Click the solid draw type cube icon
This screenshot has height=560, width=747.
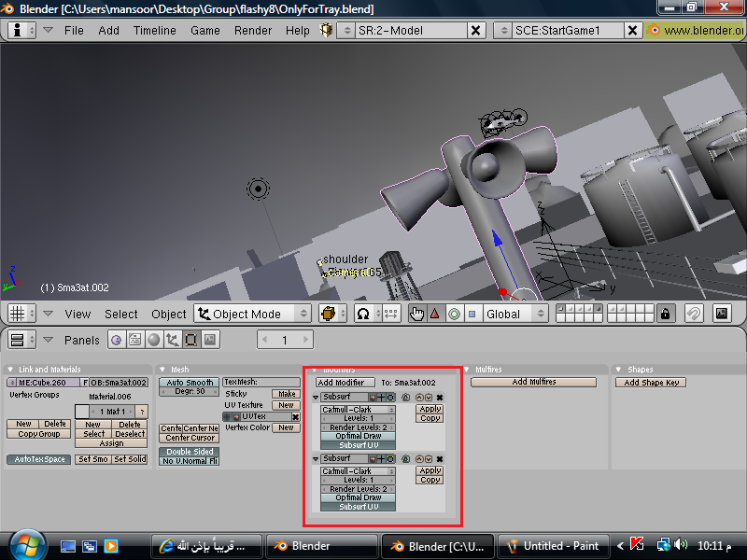332,314
